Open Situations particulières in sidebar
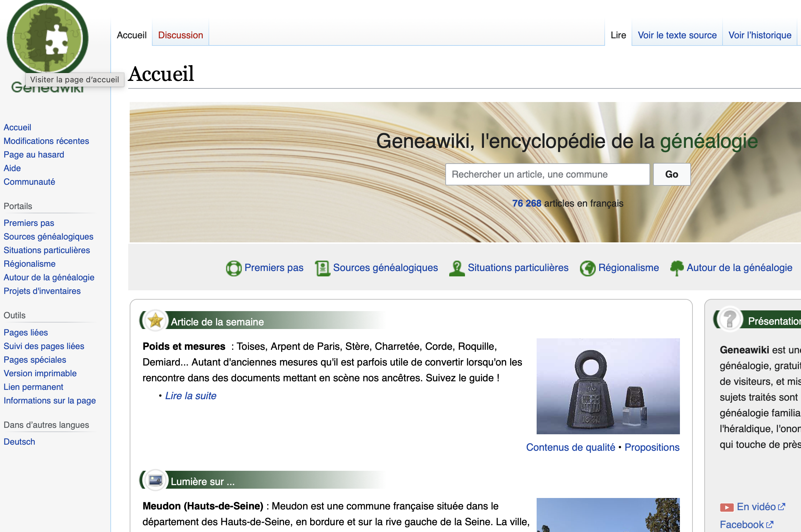801x532 pixels. tap(47, 250)
